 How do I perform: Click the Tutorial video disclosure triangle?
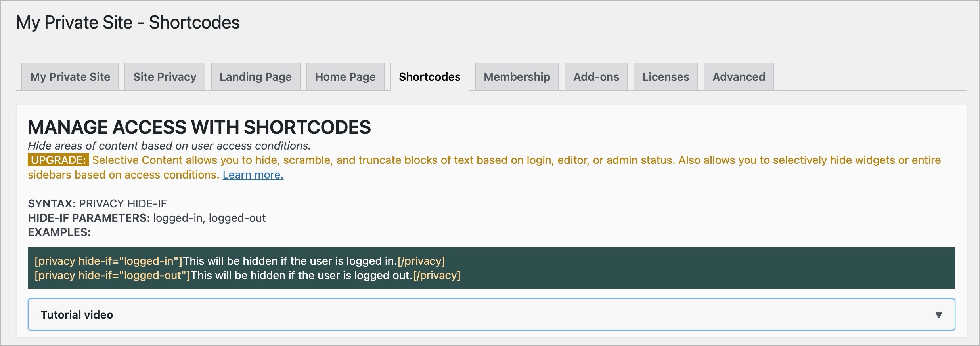(938, 315)
